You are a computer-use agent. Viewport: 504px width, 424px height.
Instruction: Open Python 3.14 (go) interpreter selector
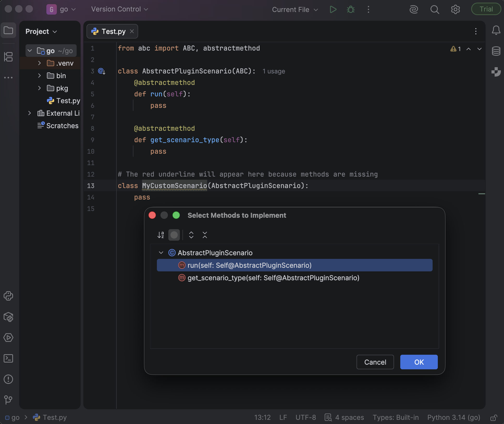click(x=454, y=417)
